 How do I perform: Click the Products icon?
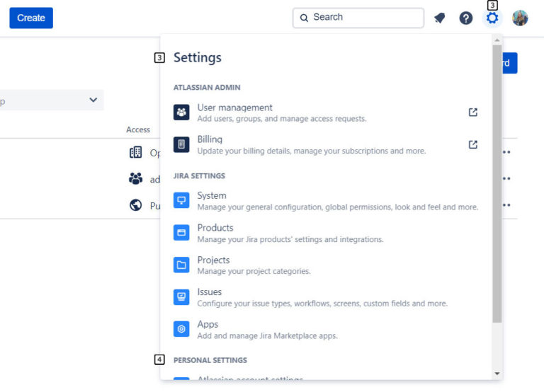point(181,233)
